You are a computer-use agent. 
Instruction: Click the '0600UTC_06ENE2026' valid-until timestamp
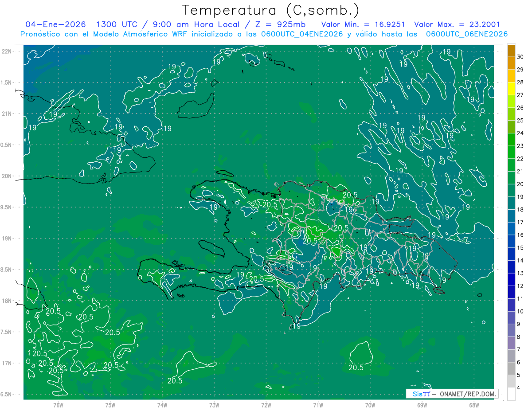coord(467,34)
